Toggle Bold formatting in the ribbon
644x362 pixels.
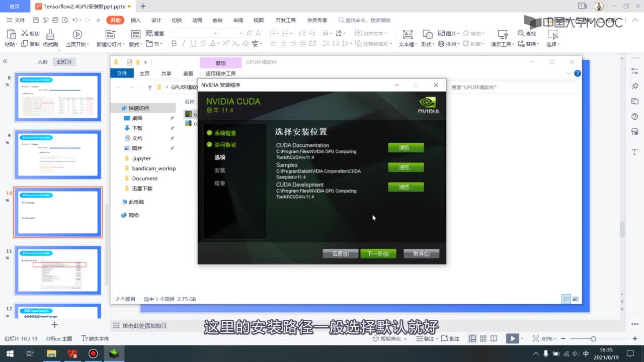174,44
